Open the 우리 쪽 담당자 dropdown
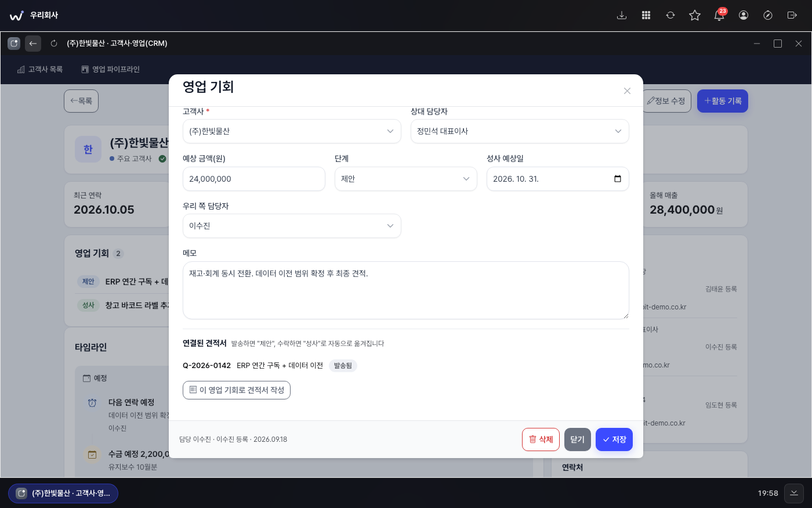The width and height of the screenshot is (812, 508). tap(292, 226)
